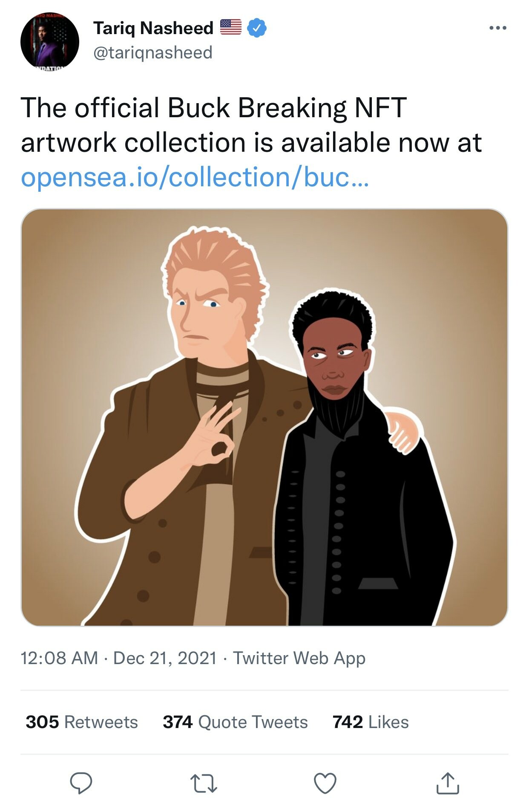Open the three-dot more options menu
Viewport: 529px width, 812px height.
point(498,28)
